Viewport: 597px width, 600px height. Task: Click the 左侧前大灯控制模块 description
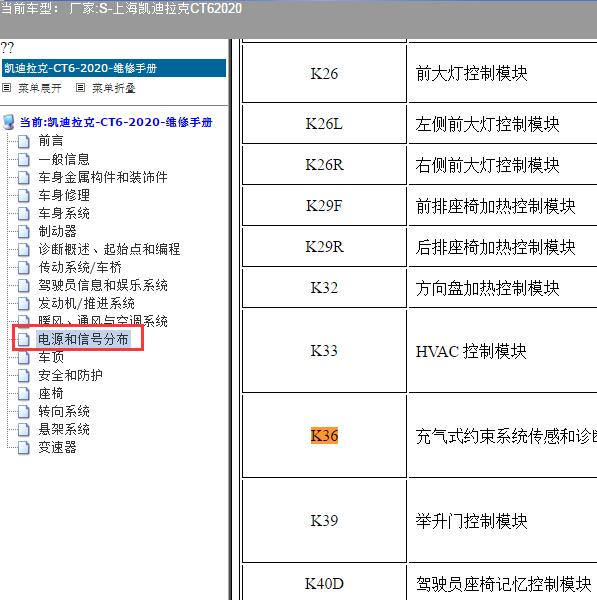tap(488, 124)
